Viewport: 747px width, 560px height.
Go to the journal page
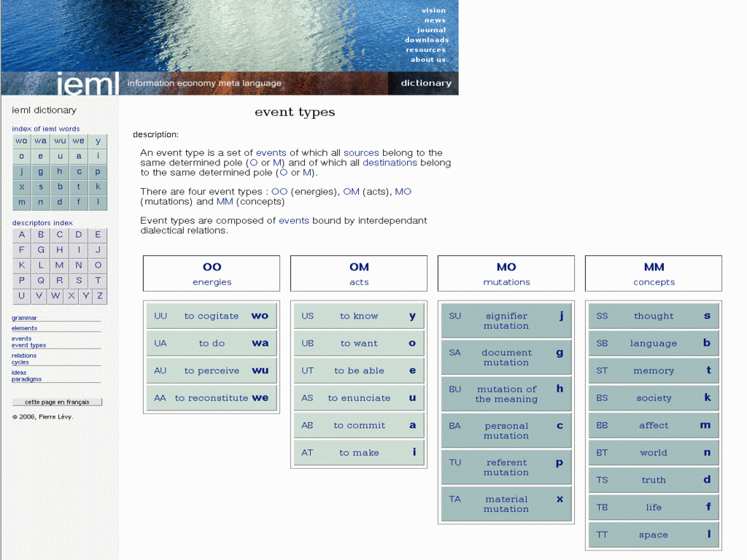432,30
